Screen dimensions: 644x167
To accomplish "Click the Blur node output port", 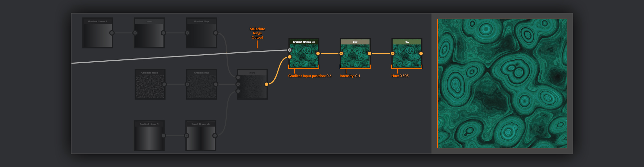I will [x=369, y=53].
